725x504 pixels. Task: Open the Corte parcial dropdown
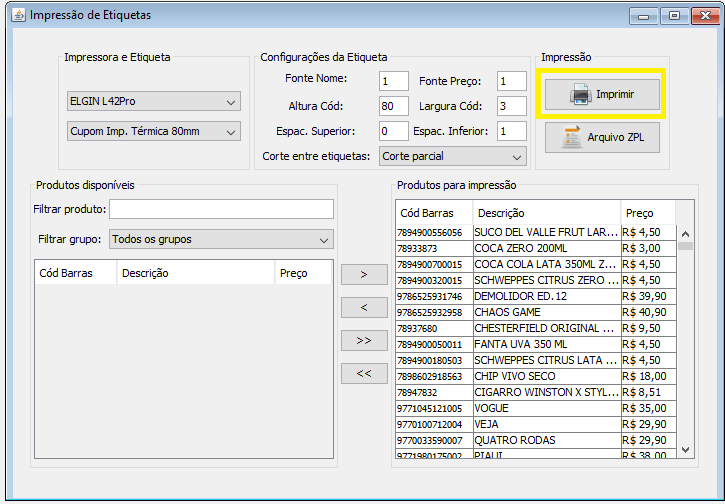pos(453,156)
